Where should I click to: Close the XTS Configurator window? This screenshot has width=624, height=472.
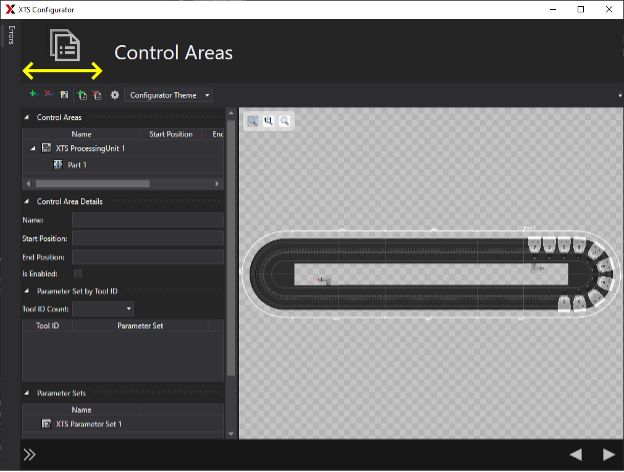tap(609, 10)
